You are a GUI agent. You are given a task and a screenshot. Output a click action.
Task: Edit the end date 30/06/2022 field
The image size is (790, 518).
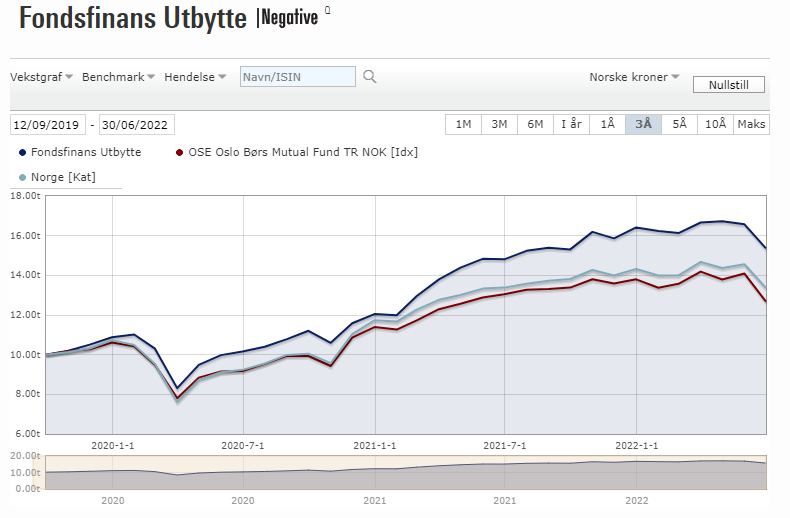pos(137,125)
